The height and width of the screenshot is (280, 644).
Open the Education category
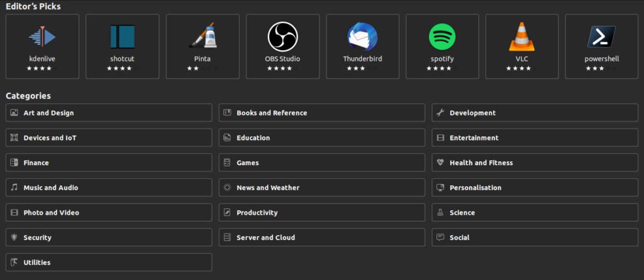[x=321, y=137]
